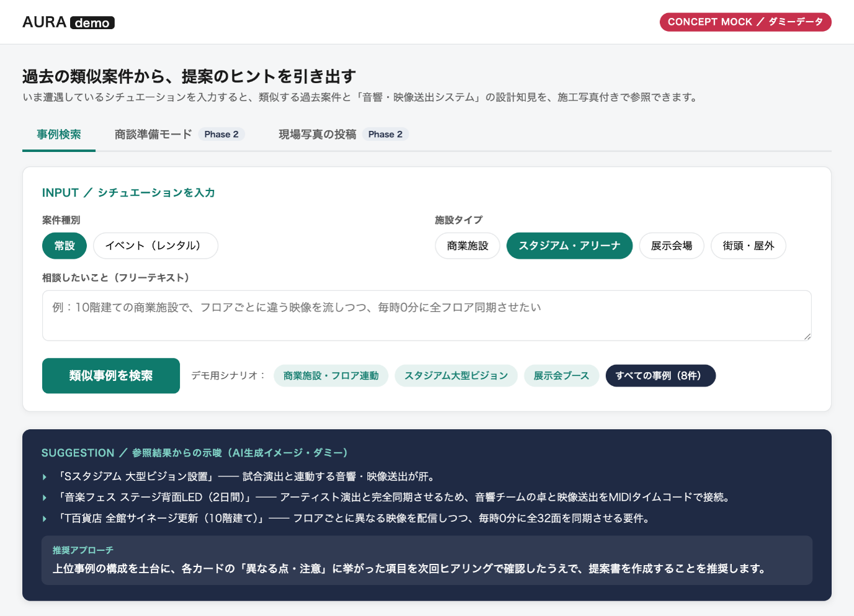
Task: Load the 商業施設・フロア連動 demo scenario
Action: tap(331, 376)
